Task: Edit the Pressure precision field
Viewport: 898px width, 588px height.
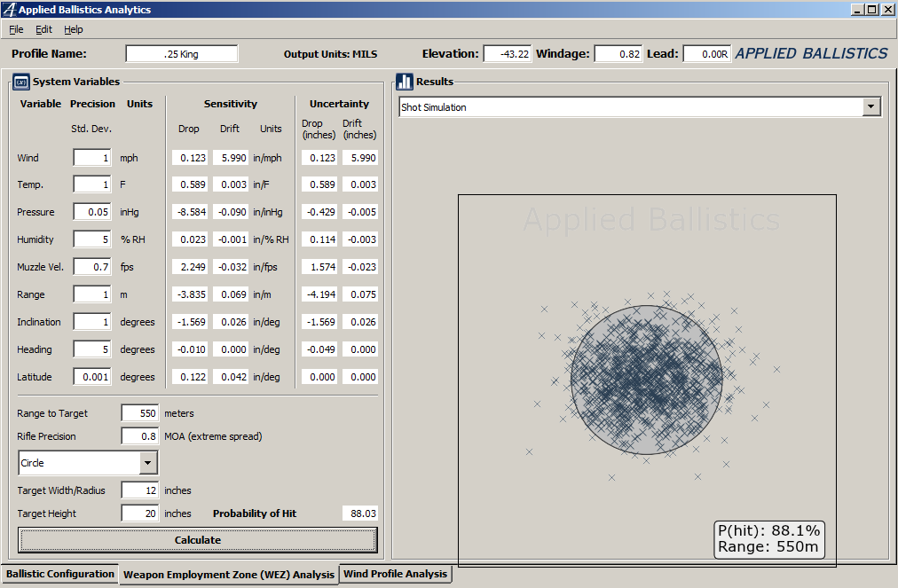Action: [x=92, y=212]
